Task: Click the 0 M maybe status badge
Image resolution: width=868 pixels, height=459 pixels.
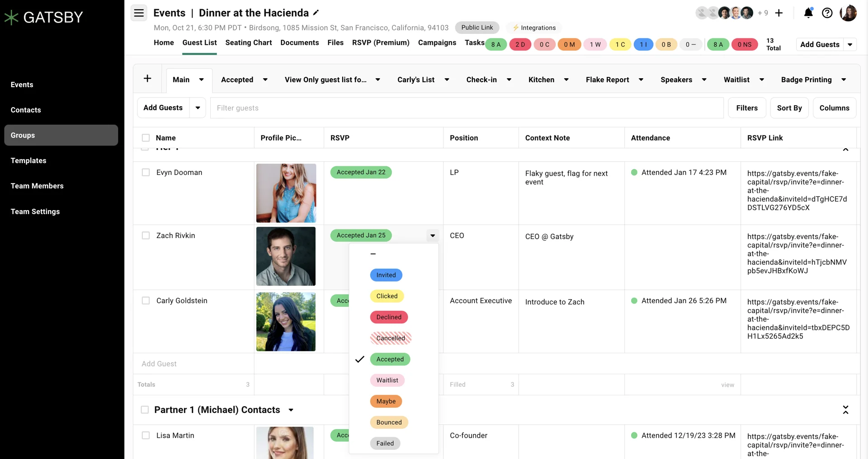Action: 569,44
